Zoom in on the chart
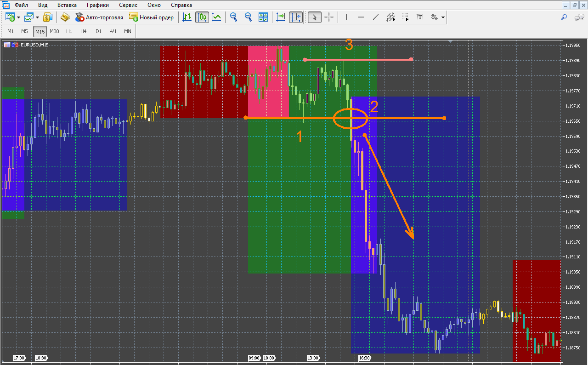588x365 pixels. point(234,17)
